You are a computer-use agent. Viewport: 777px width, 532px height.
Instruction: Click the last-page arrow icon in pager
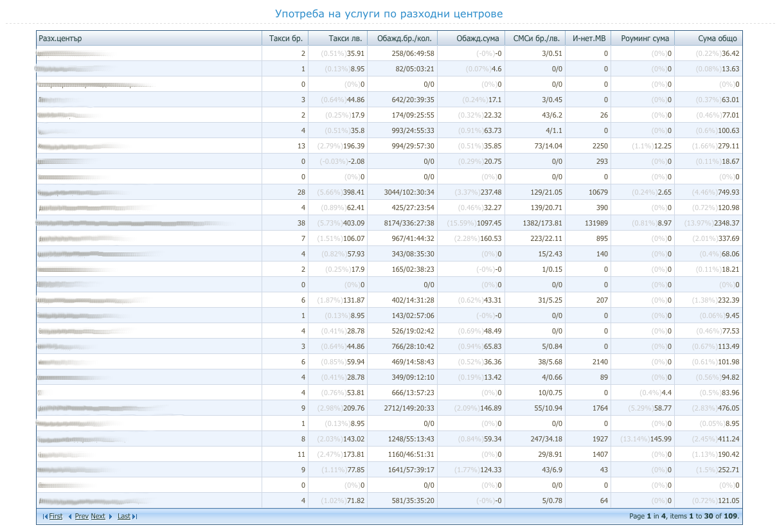pyautogui.click(x=134, y=517)
